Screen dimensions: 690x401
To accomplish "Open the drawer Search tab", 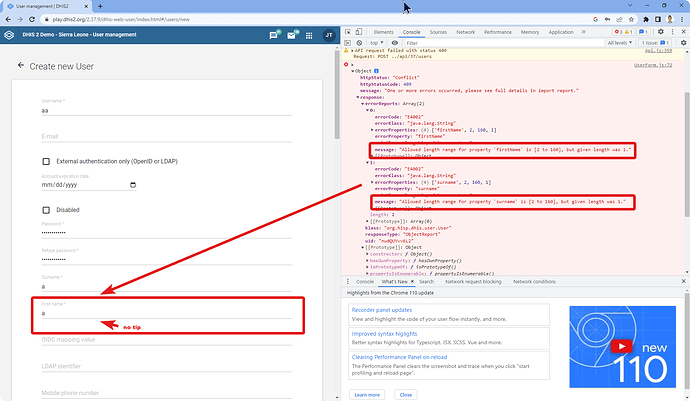I will 426,282.
